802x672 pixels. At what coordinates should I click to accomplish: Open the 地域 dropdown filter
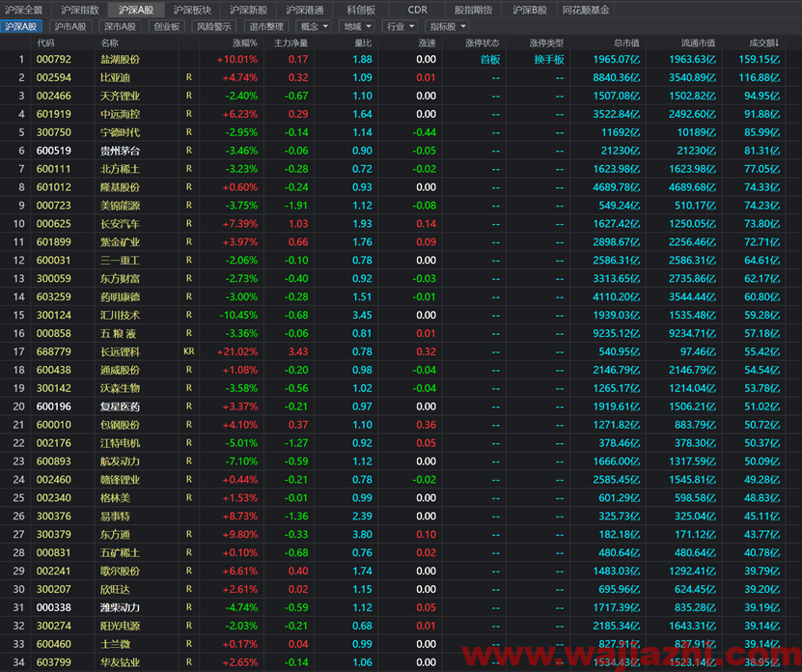click(357, 27)
